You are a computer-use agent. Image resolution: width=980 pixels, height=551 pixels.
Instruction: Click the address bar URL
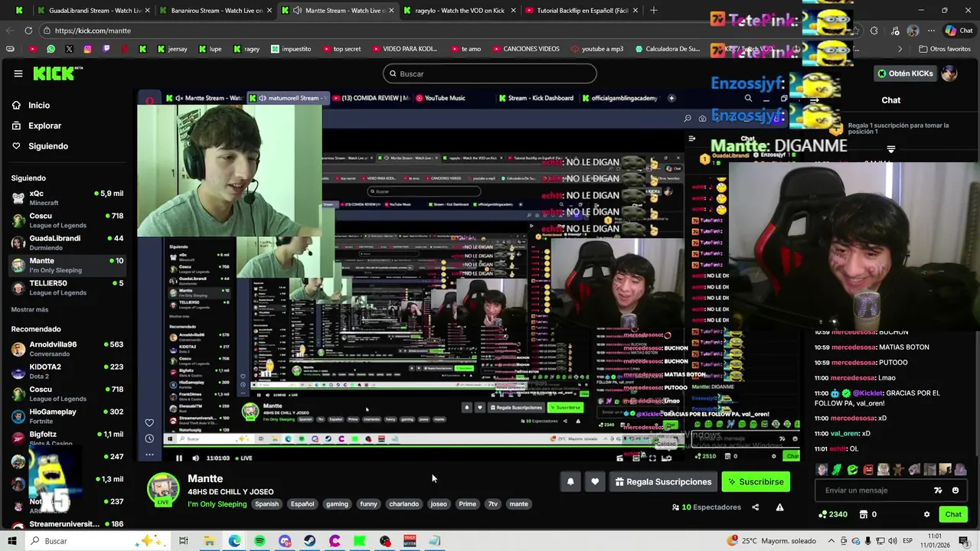(93, 31)
